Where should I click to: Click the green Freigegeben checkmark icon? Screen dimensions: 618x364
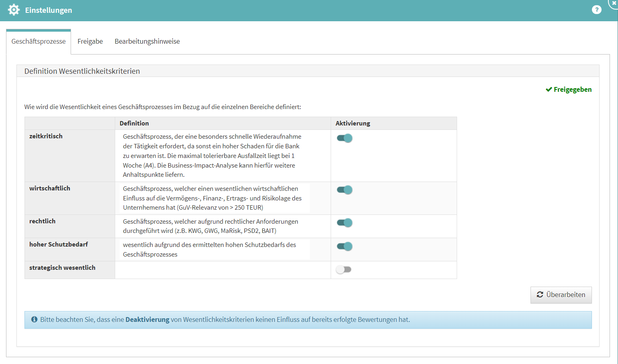[x=549, y=89]
